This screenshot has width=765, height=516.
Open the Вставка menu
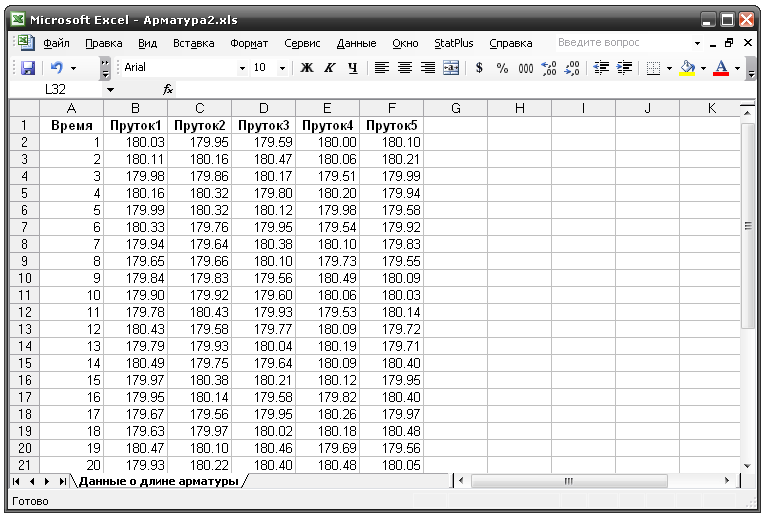point(194,43)
